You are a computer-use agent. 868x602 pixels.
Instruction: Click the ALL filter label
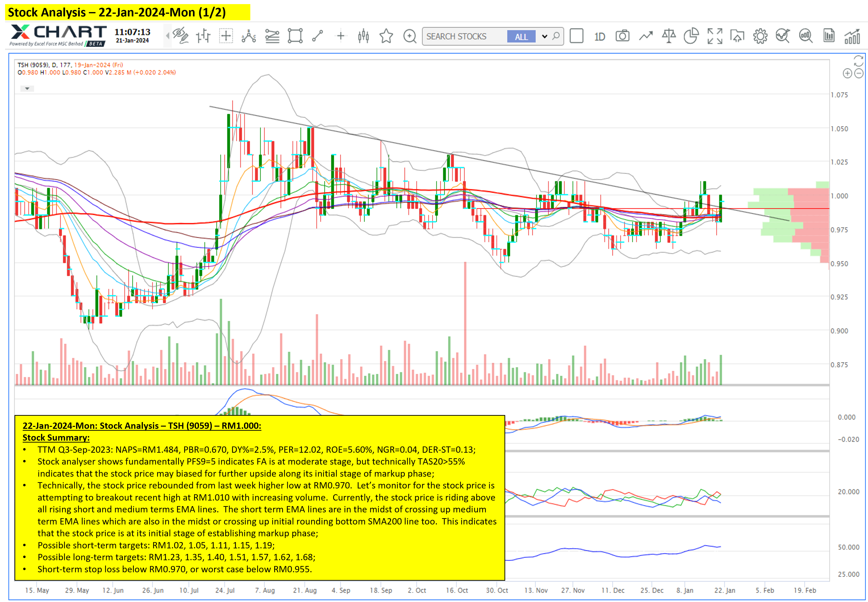click(521, 36)
